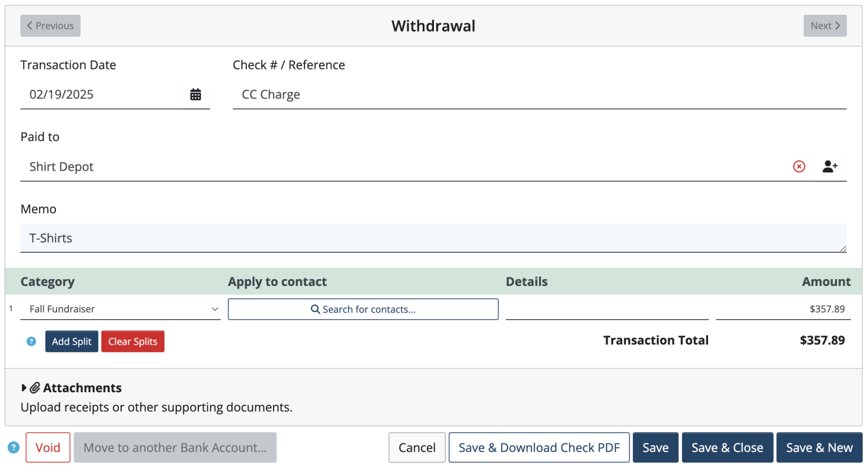Click the Void button
The width and height of the screenshot is (868, 469).
(47, 447)
